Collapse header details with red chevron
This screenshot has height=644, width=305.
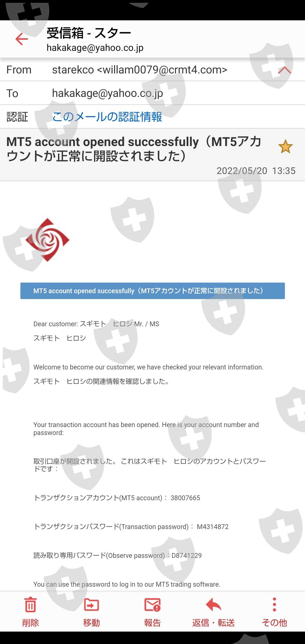tap(284, 70)
